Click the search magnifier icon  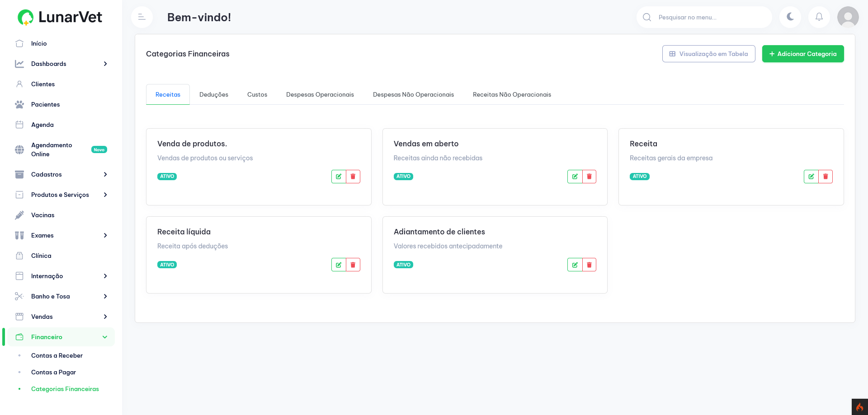(647, 17)
